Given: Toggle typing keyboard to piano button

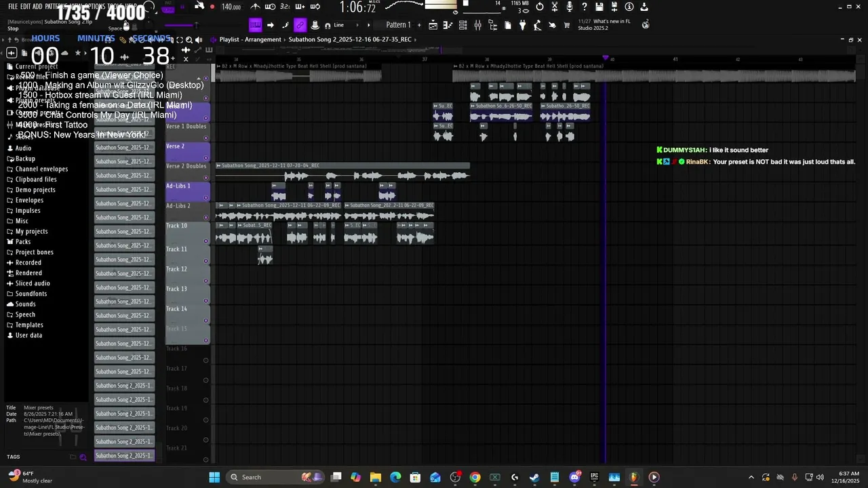Looking at the screenshot, I should [x=256, y=25].
